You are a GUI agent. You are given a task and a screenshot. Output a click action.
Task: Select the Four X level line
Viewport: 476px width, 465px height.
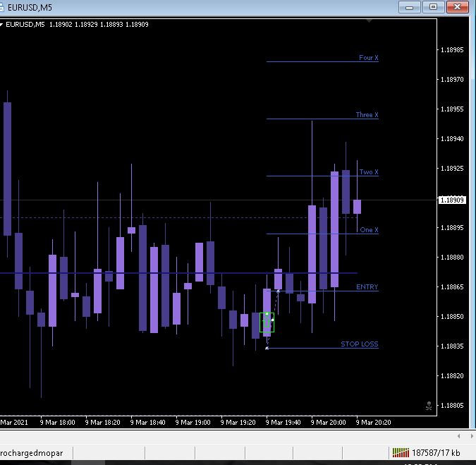322,61
